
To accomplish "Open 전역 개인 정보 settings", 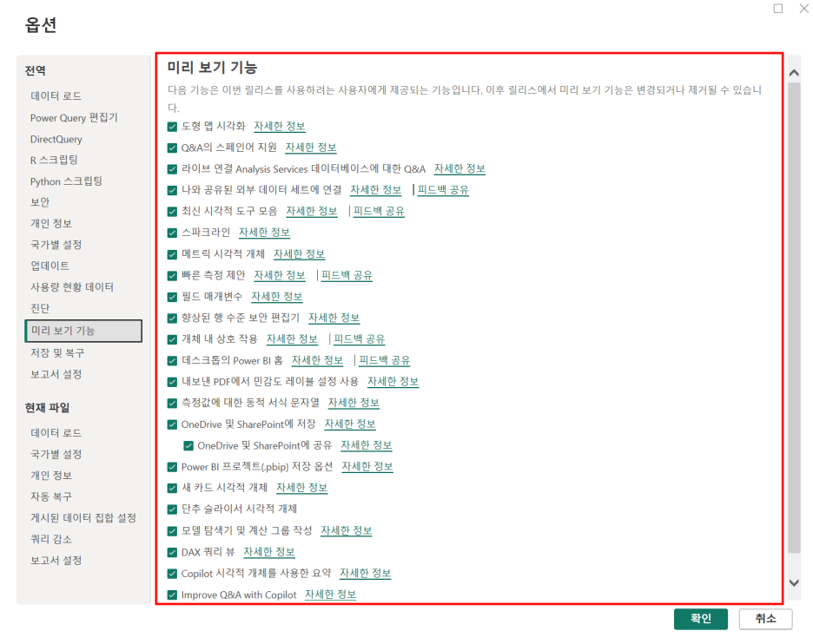I will [x=50, y=223].
